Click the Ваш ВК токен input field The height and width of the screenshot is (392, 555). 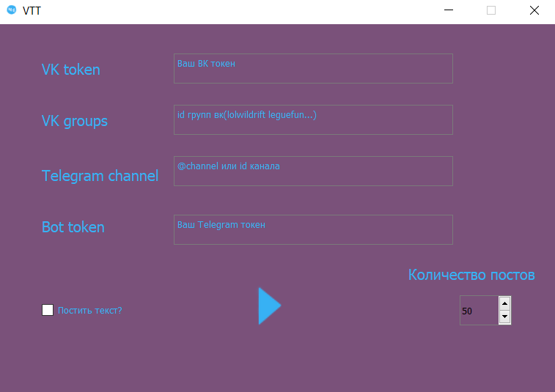[x=313, y=69]
